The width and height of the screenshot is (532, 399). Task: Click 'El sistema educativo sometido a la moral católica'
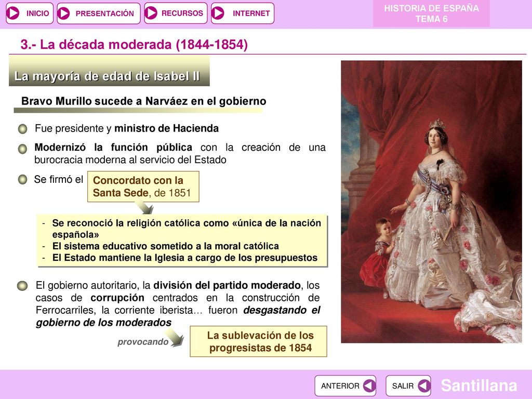tap(166, 246)
